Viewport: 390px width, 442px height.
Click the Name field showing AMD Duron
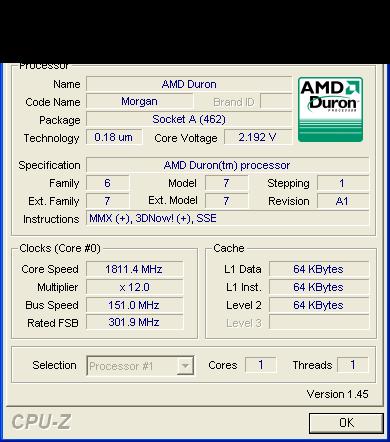(x=189, y=84)
